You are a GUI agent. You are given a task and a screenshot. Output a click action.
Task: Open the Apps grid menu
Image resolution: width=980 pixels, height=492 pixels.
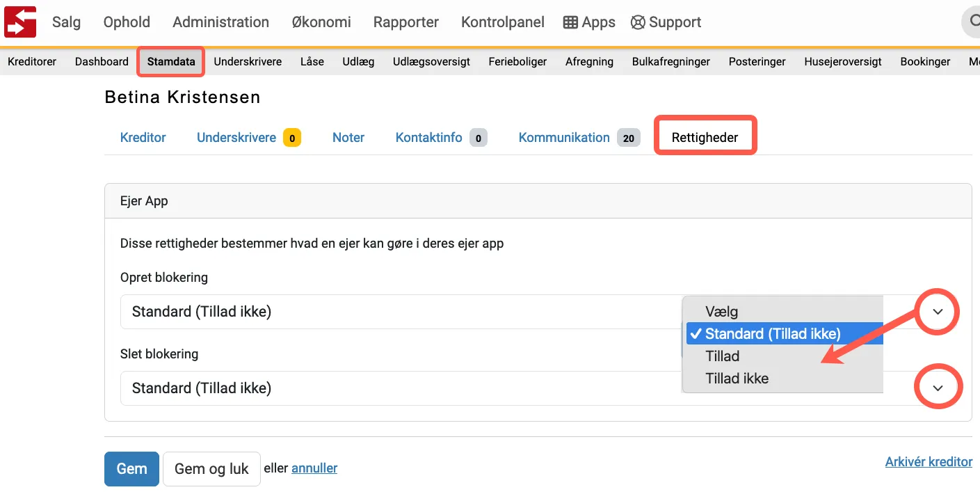tap(589, 22)
